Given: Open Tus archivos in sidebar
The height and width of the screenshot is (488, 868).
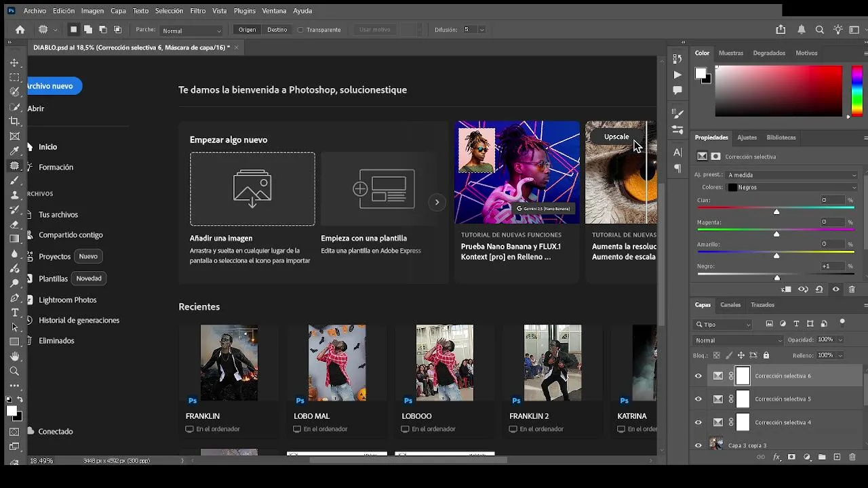Looking at the screenshot, I should [x=58, y=215].
